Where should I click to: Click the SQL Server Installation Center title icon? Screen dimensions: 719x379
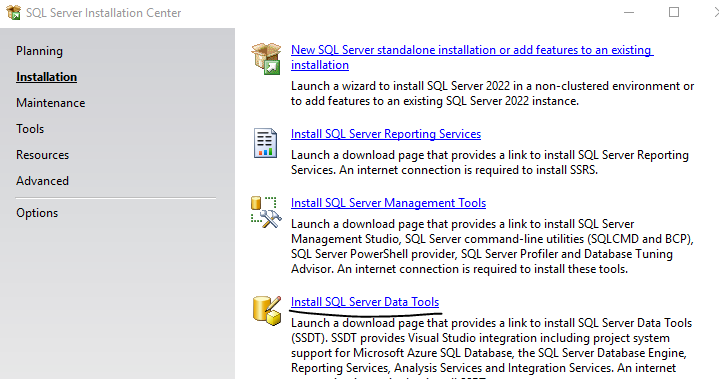point(13,12)
